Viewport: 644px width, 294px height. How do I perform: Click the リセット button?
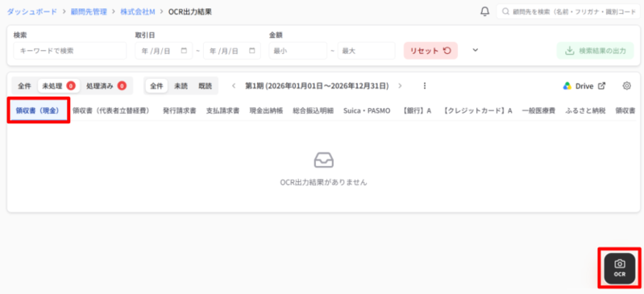[x=430, y=51]
